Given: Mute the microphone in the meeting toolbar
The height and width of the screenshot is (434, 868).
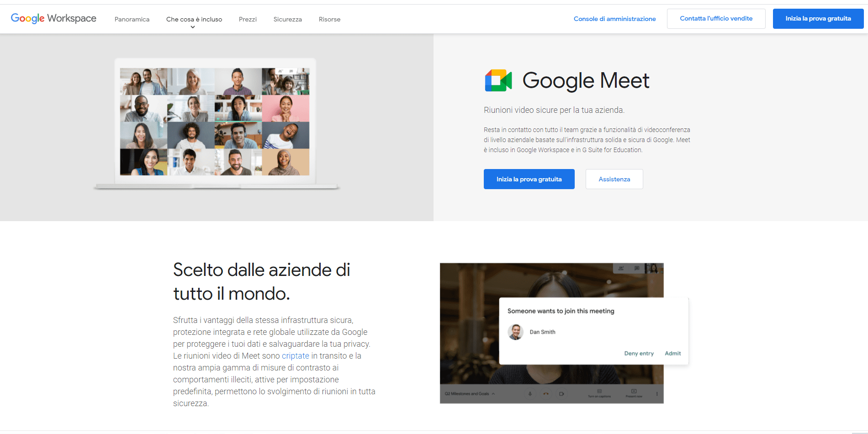Looking at the screenshot, I should click(530, 393).
